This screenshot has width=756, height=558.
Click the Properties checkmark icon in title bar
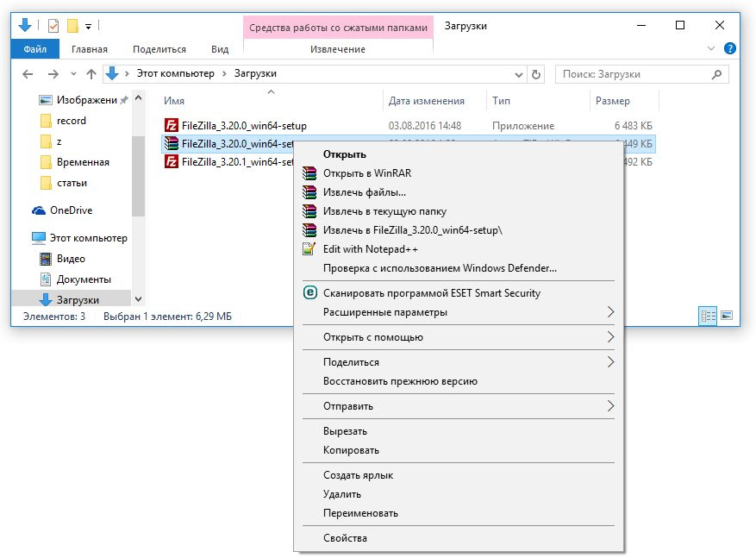pos(53,26)
